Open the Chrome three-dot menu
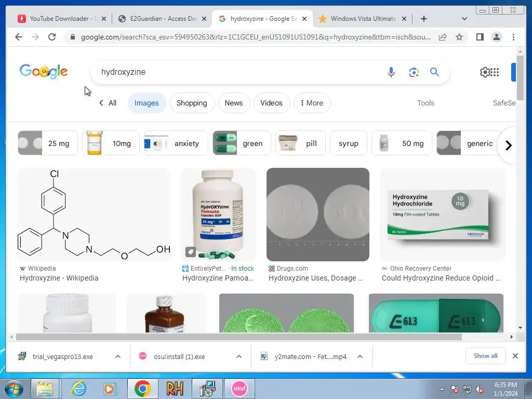532x399 pixels. tap(513, 37)
